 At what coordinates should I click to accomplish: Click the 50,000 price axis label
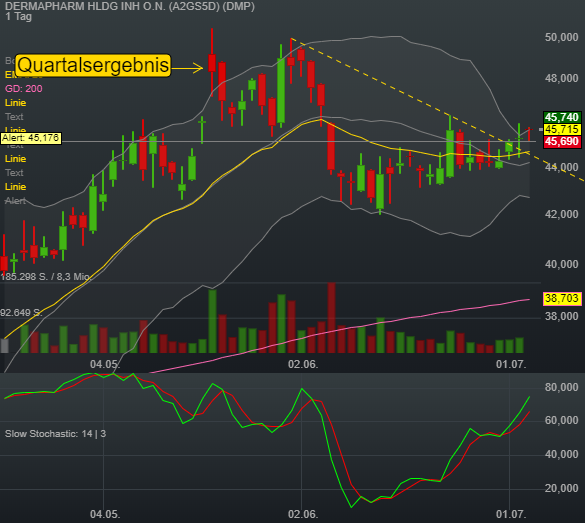(x=561, y=37)
